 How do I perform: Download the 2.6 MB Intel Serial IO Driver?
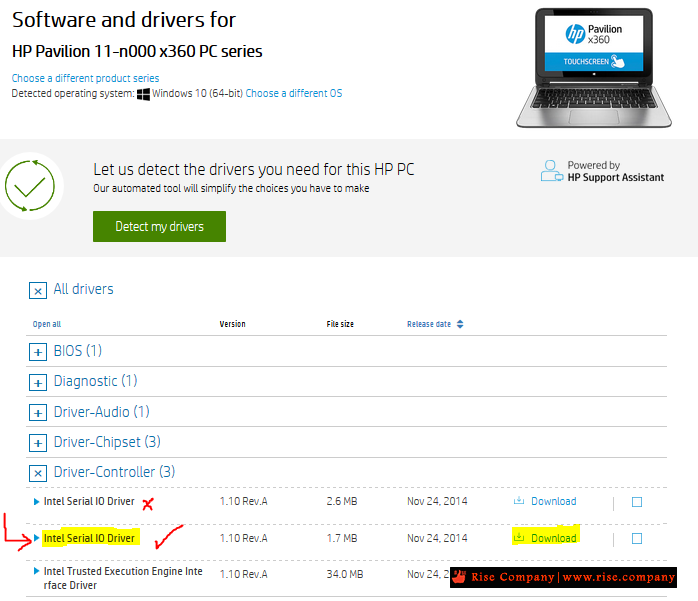pos(553,501)
